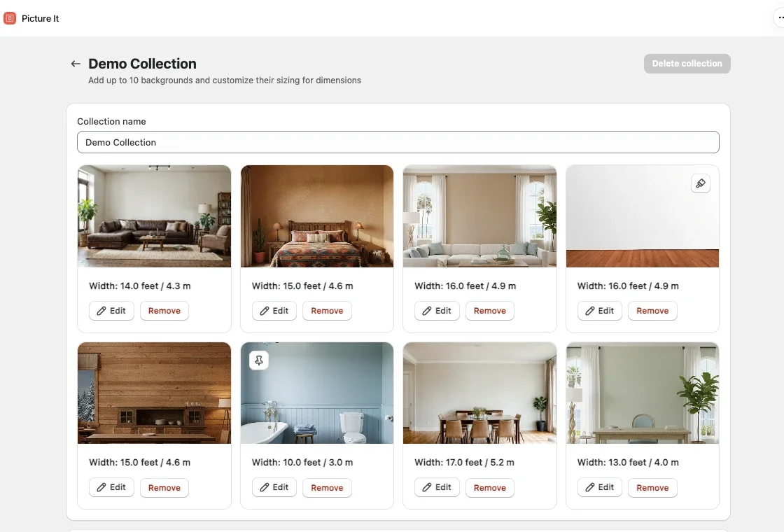Click the 'Collection name' field label
The width and height of the screenshot is (784, 532).
point(111,122)
